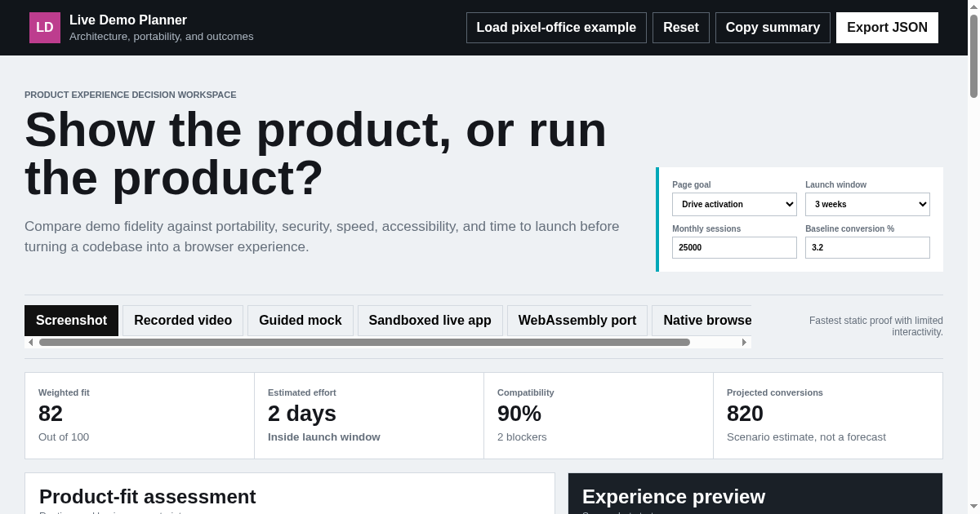Export JSON from the header
The width and height of the screenshot is (980, 514).
click(x=887, y=28)
